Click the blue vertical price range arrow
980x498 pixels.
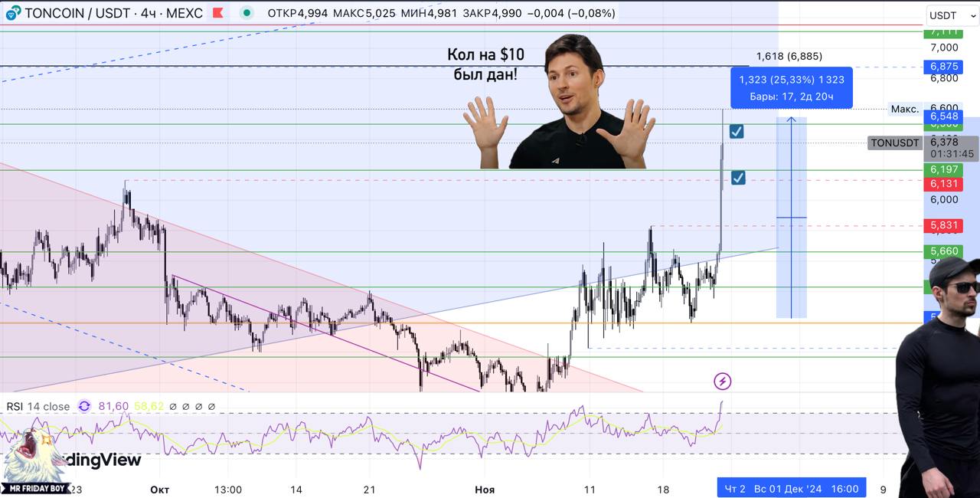click(x=792, y=217)
